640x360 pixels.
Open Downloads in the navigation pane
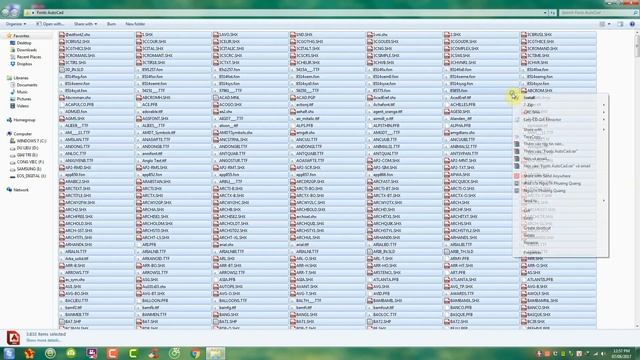point(27,50)
